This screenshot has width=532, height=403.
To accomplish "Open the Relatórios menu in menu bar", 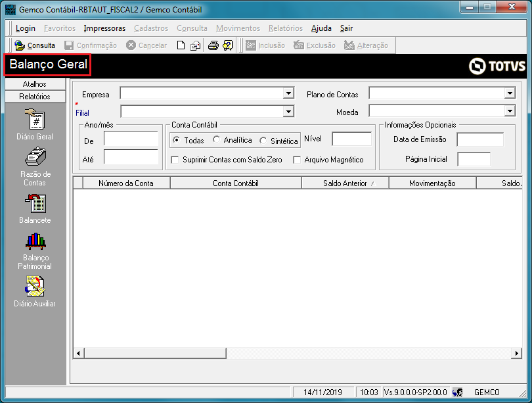I will pos(285,28).
